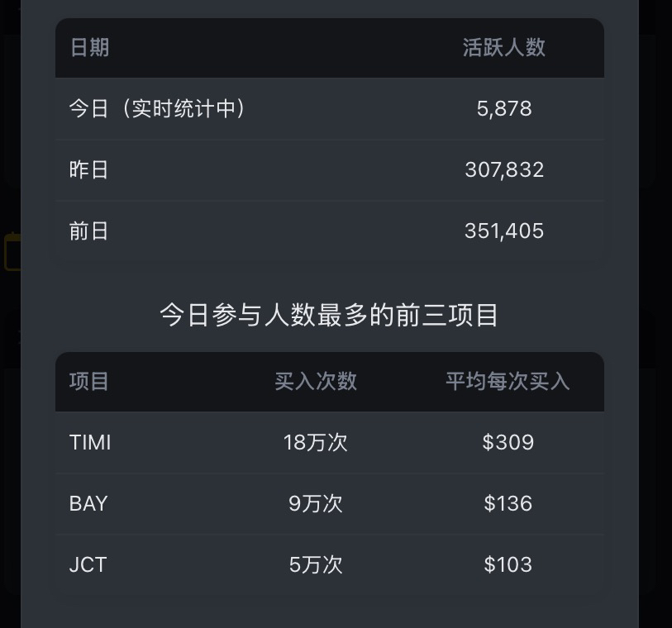Select the BAY project name
The width and height of the screenshot is (672, 628).
pyautogui.click(x=88, y=504)
